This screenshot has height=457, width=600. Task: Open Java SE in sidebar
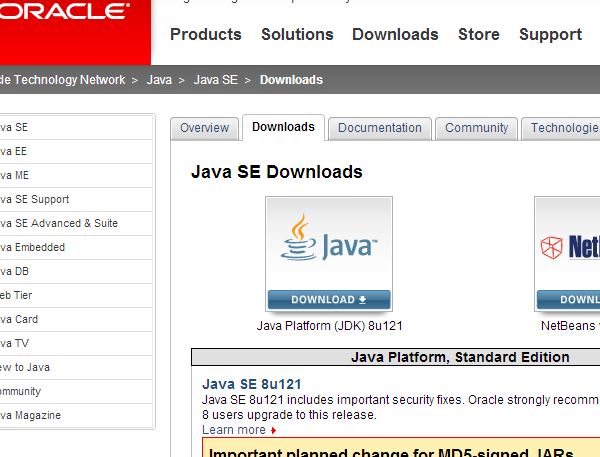(x=76, y=127)
